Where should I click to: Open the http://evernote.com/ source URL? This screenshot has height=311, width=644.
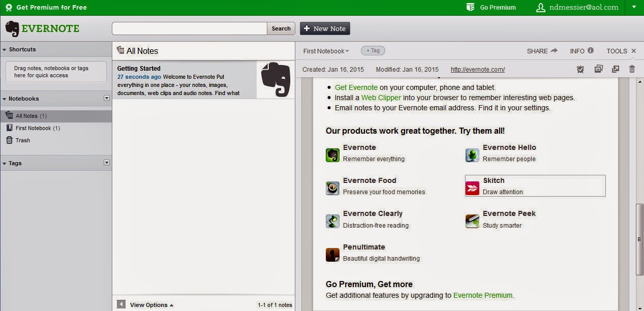pyautogui.click(x=478, y=70)
